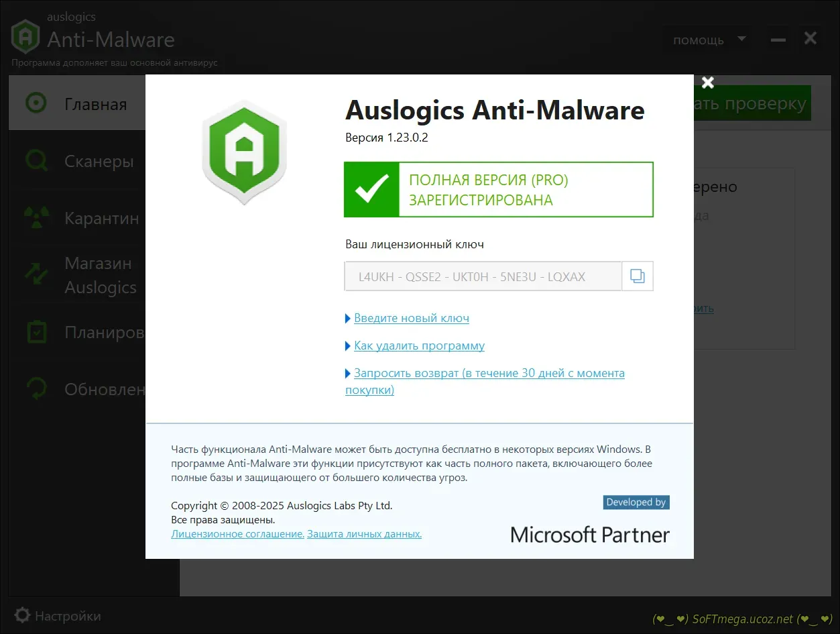This screenshot has width=840, height=634.
Task: Click the Карантин radiation icon
Action: (x=36, y=218)
